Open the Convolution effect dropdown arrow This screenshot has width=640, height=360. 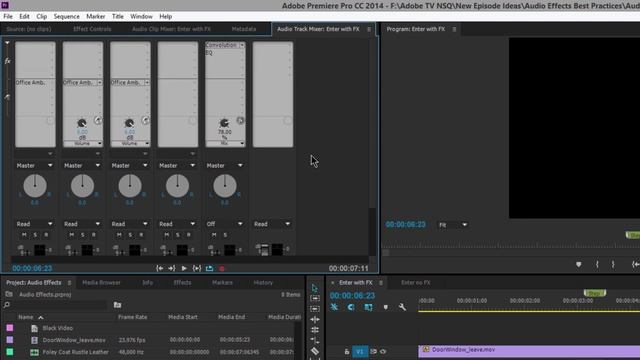[242, 45]
